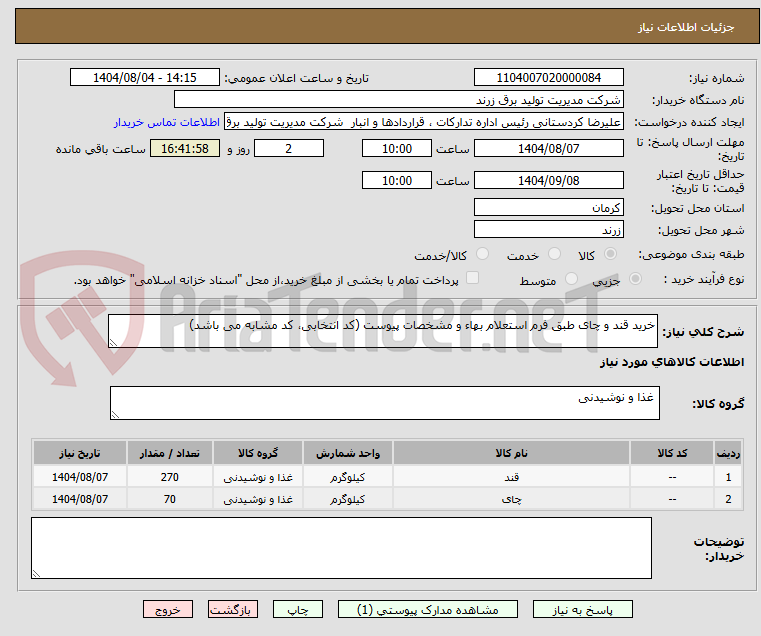Click resize handle of گروه کالا textarea
The image size is (761, 636).
click(x=115, y=414)
